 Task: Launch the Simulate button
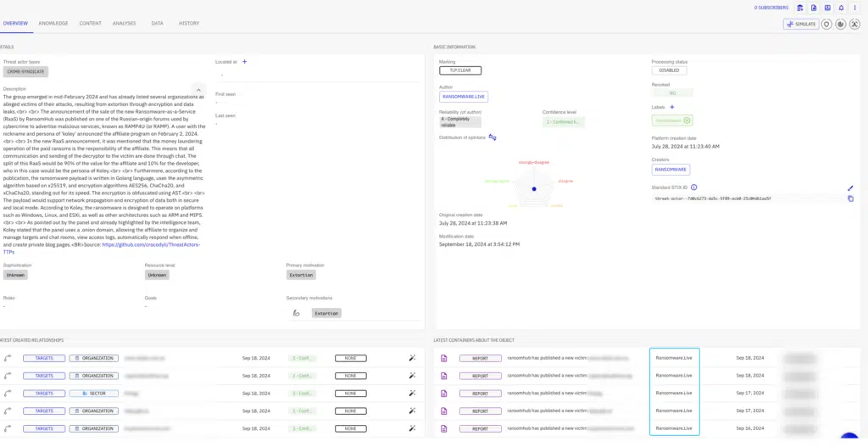click(801, 25)
